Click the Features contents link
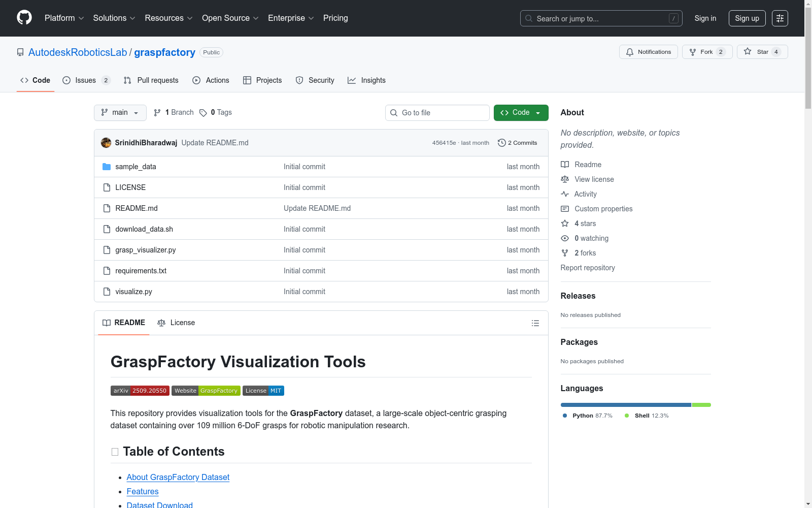This screenshot has height=508, width=812. coord(143,492)
